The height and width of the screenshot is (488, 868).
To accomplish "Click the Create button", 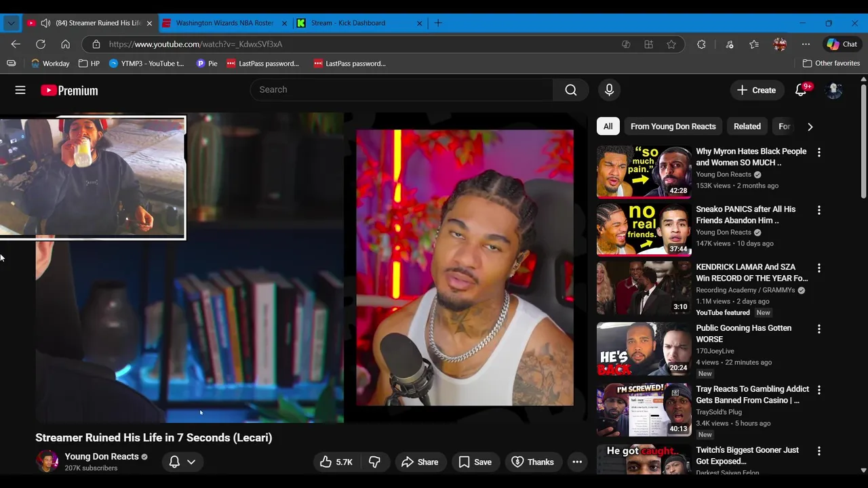I will 756,90.
